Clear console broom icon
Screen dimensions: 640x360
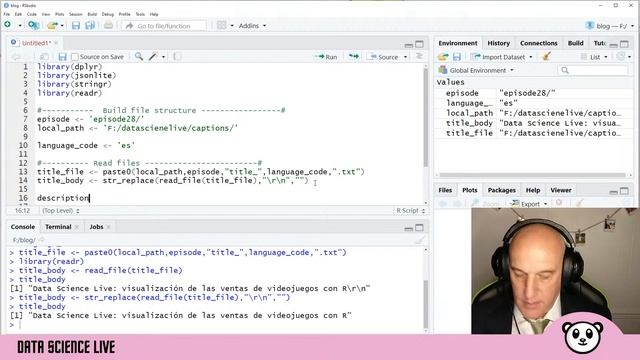click(420, 240)
